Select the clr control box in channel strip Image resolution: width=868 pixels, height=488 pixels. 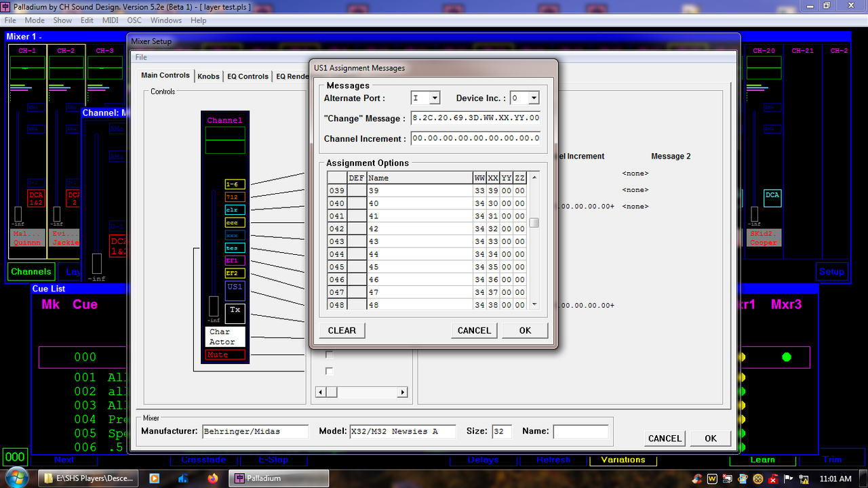pyautogui.click(x=235, y=209)
